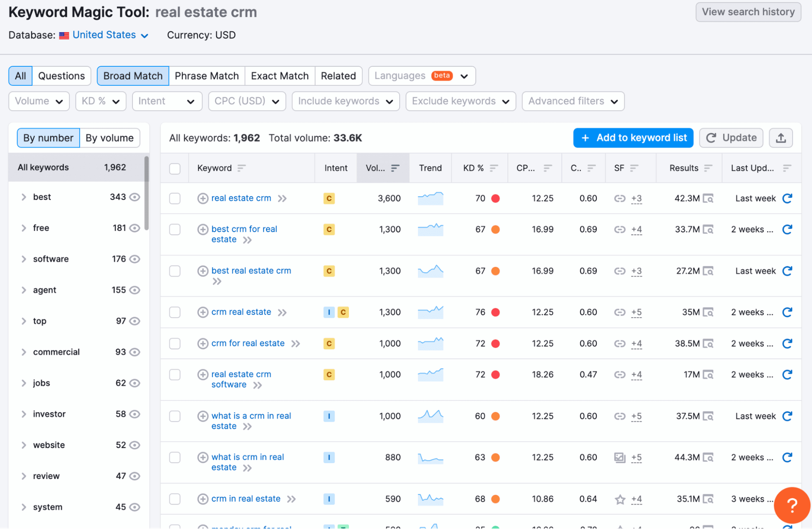
Task: Click the 'Add to keyword list' button
Action: click(x=633, y=138)
